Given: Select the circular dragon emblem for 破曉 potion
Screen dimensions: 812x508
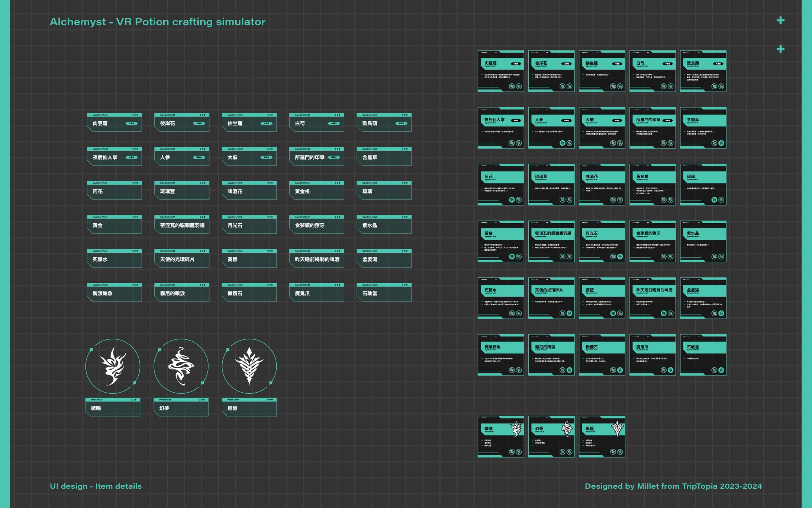Looking at the screenshot, I should pos(113,366).
